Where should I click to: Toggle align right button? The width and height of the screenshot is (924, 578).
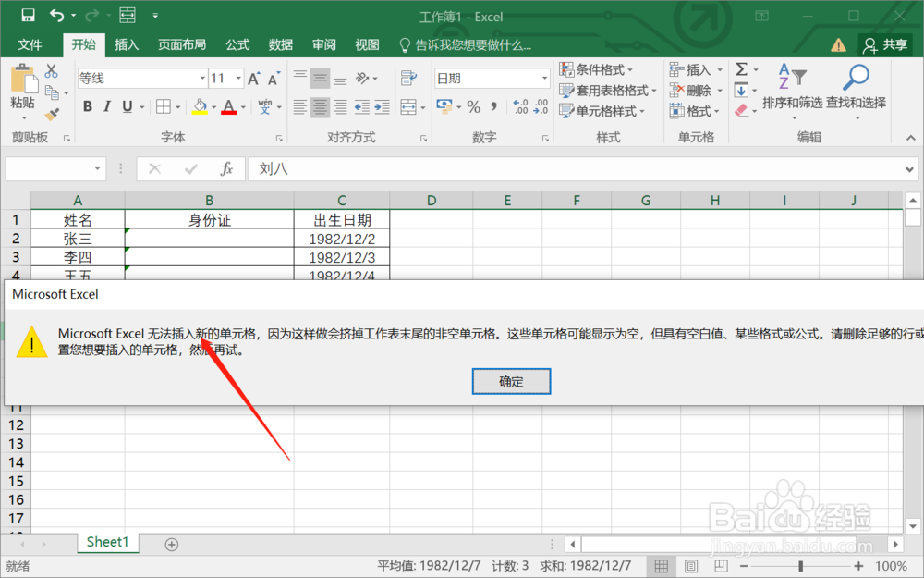point(340,106)
